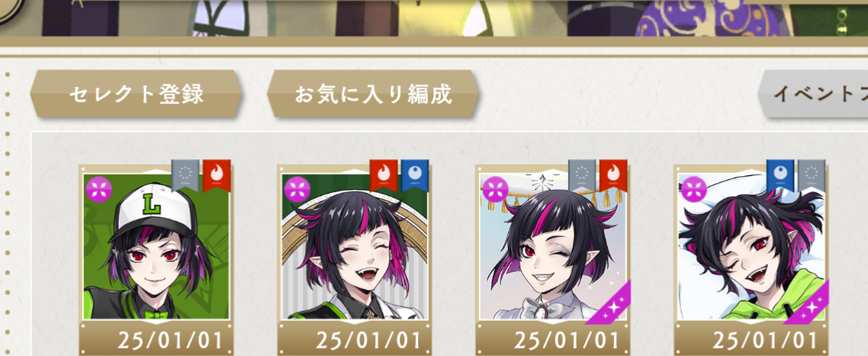Screen dimensions: 868x356
Task: Click pink flower icon on baseball cap card
Action: (x=99, y=189)
